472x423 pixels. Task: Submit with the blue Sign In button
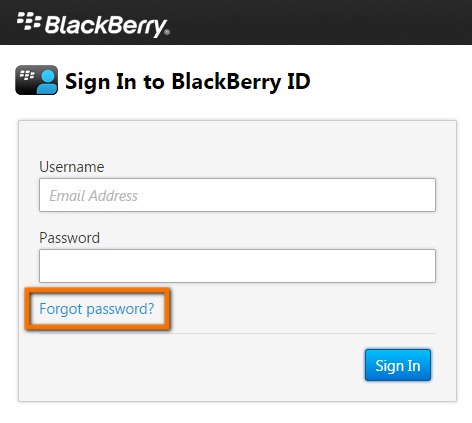pyautogui.click(x=398, y=365)
